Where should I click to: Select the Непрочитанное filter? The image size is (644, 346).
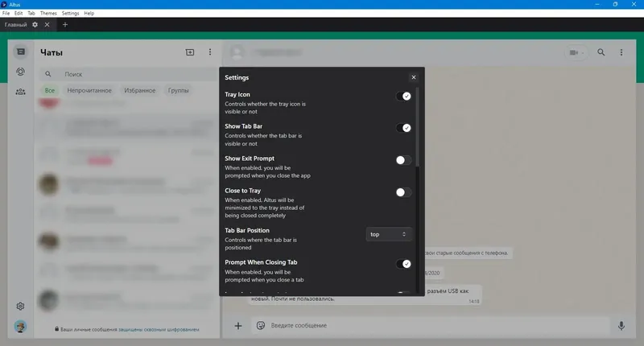click(x=89, y=90)
